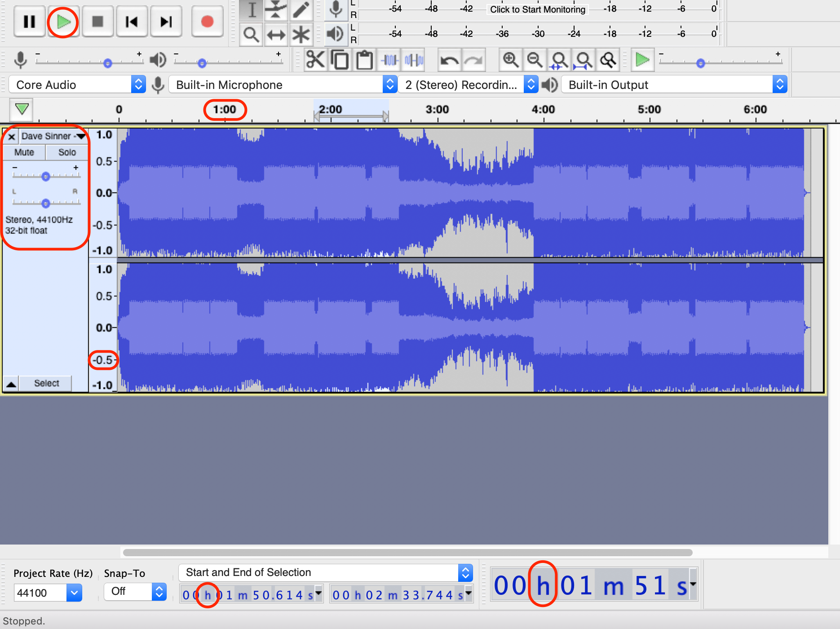Solo the Dave Sinner track
Viewport: 840px width, 629px height.
pyautogui.click(x=66, y=152)
